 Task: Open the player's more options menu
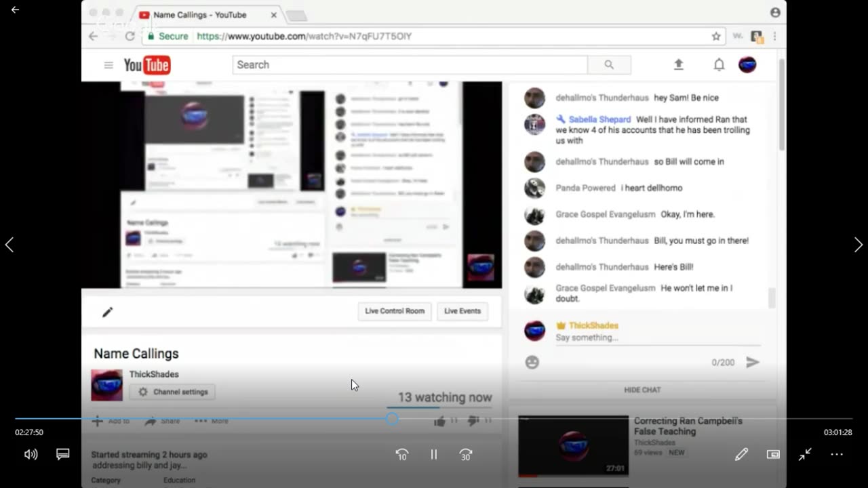[x=837, y=455]
